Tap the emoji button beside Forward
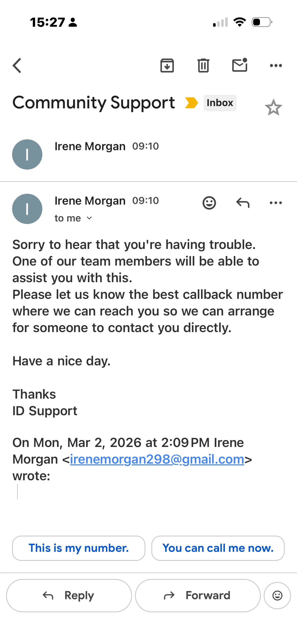Screen dimensions: 297x644 click(x=277, y=595)
